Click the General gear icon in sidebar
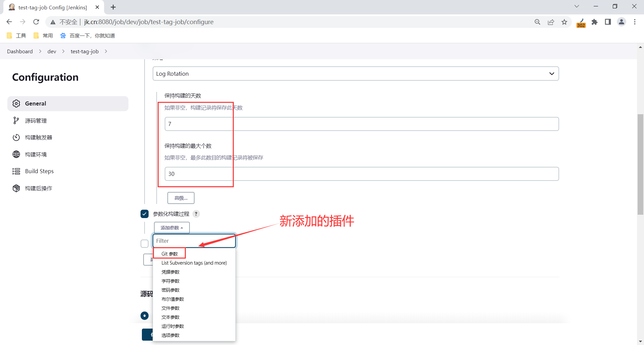Screen dimensions: 644x345 coord(16,103)
